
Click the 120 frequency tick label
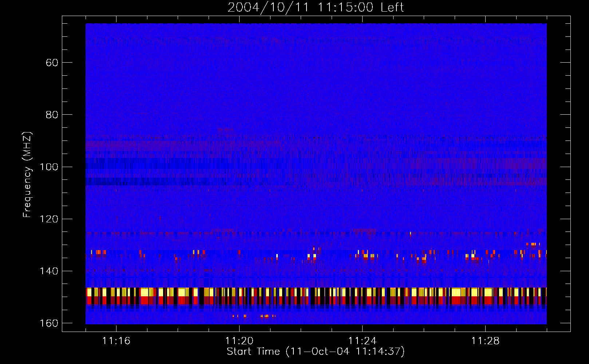click(x=49, y=219)
